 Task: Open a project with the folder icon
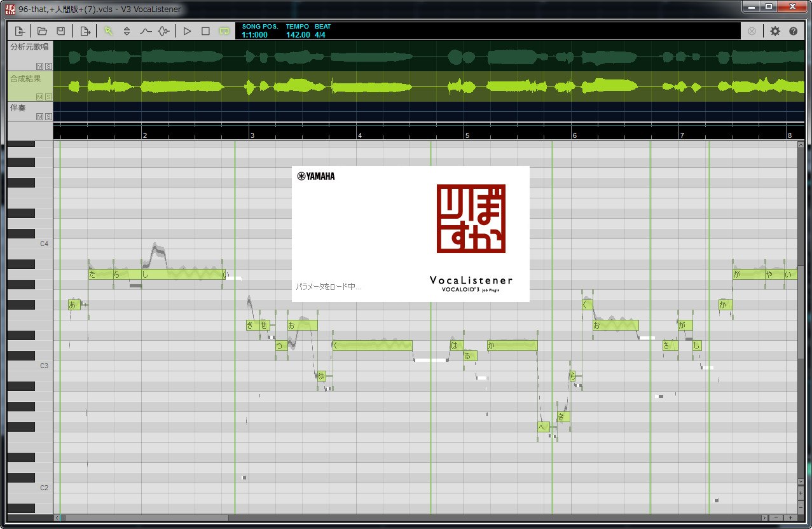click(x=43, y=31)
